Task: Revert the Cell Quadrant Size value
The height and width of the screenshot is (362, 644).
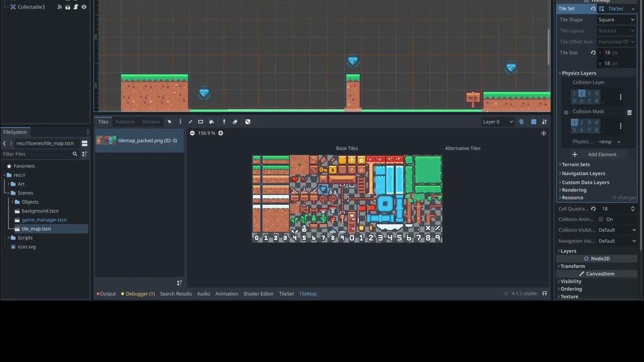Action: tap(593, 209)
